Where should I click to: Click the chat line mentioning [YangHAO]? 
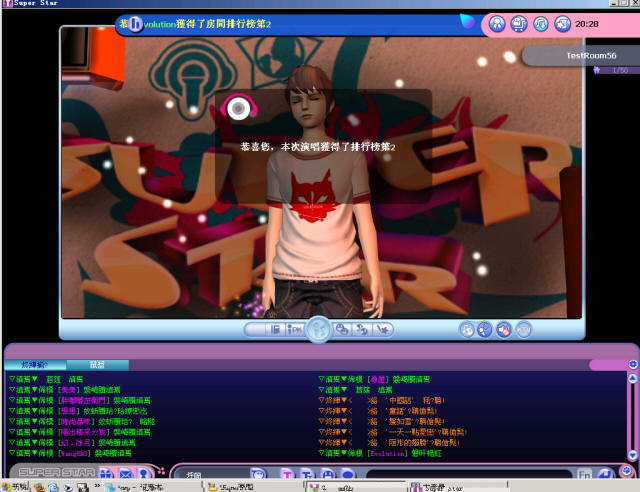[71, 453]
